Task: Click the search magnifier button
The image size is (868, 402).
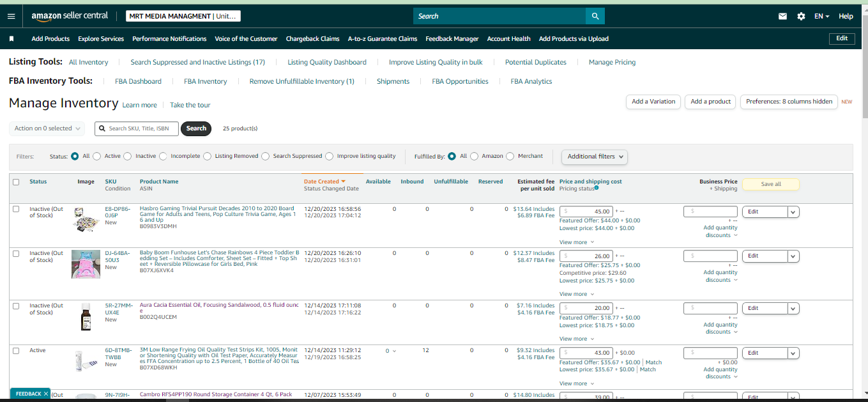Action: coord(595,16)
